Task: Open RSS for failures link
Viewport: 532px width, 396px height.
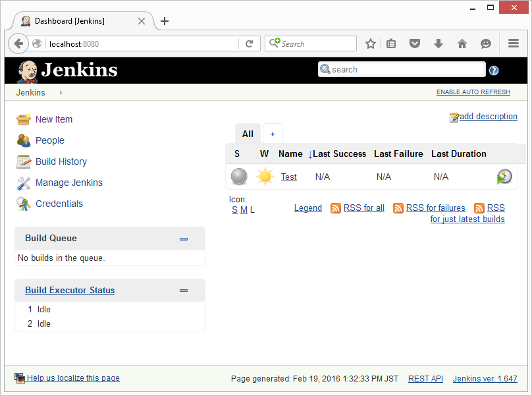Action: [x=436, y=208]
